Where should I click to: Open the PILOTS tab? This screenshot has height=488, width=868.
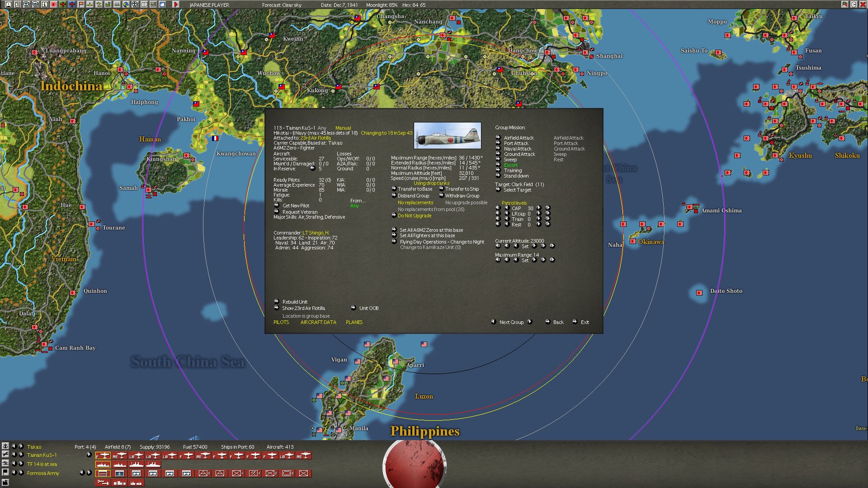click(x=281, y=322)
